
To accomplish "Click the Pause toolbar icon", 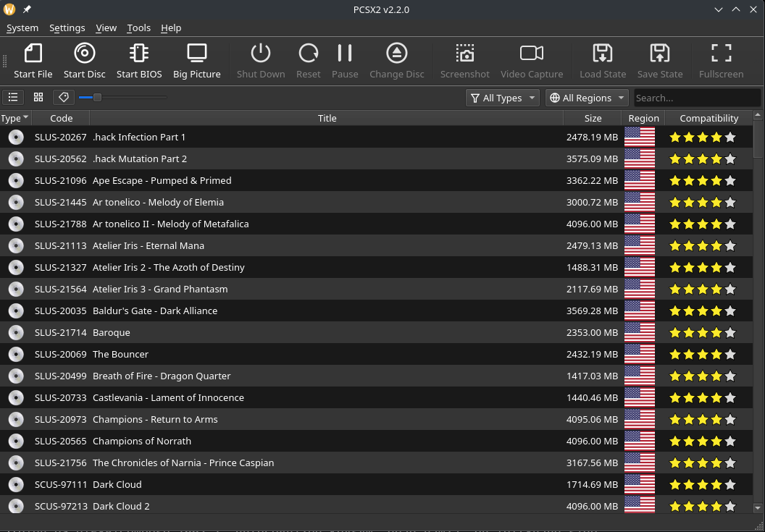I will 345,53.
